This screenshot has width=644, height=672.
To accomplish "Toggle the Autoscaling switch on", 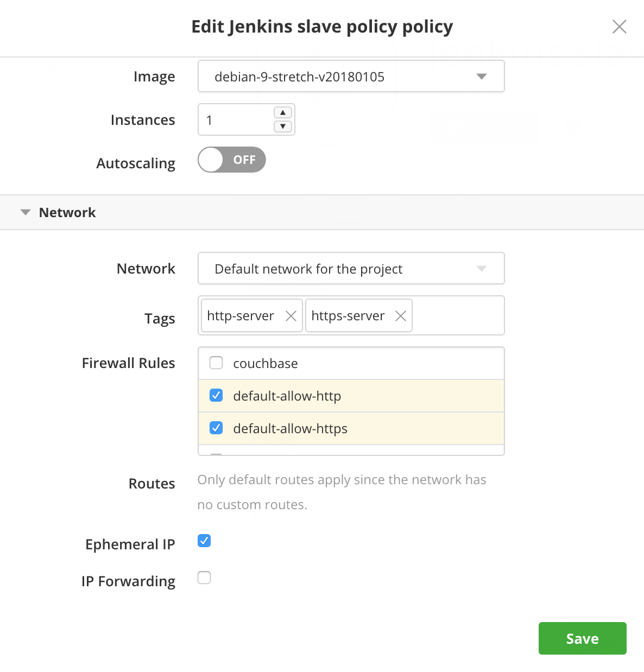I will coord(232,160).
